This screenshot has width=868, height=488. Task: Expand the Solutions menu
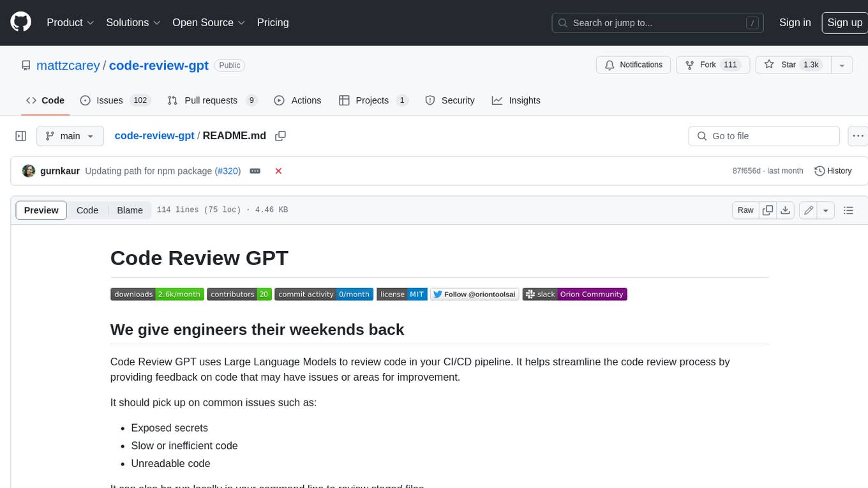tap(133, 22)
